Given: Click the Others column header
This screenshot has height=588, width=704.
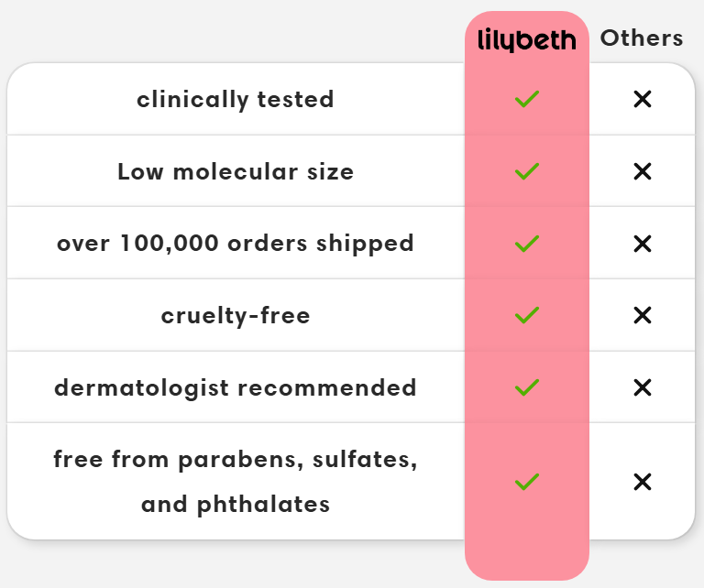Looking at the screenshot, I should point(642,38).
